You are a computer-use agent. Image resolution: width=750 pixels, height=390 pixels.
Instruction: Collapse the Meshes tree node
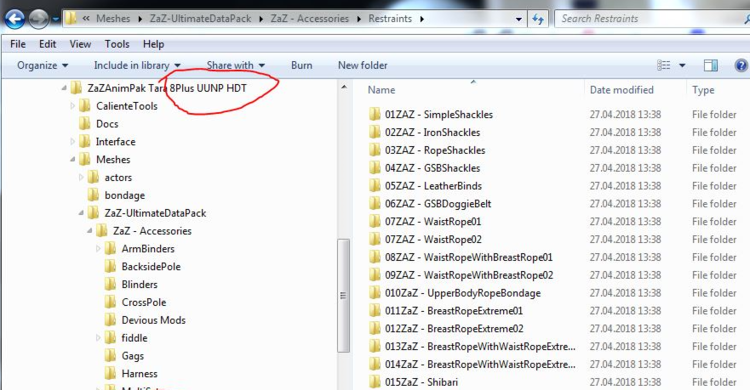click(73, 159)
